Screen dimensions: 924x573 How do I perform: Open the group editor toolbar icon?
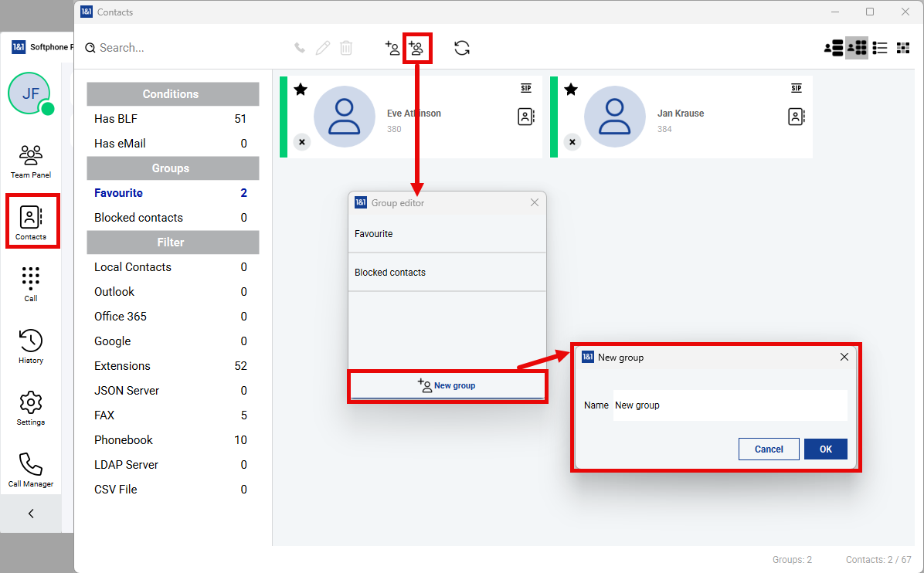point(416,48)
